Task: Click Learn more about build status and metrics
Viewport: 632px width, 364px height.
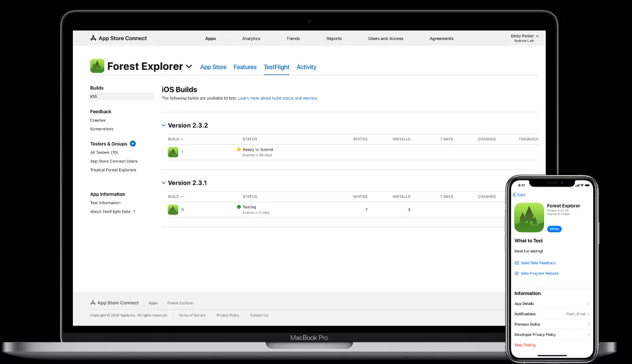Action: click(278, 98)
